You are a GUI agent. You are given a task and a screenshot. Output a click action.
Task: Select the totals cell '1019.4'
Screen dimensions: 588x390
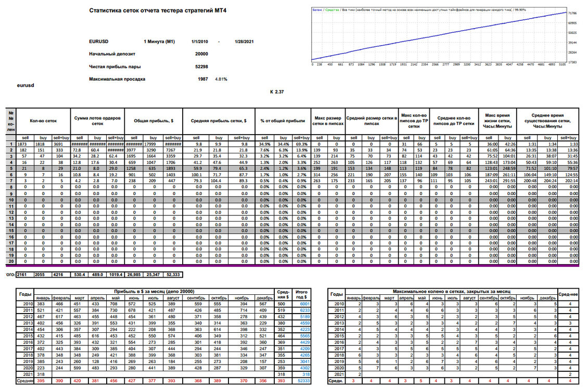(x=116, y=275)
